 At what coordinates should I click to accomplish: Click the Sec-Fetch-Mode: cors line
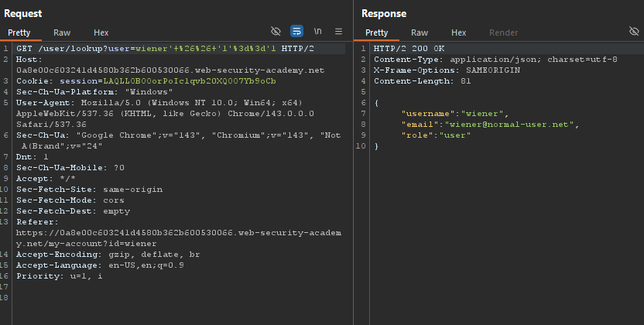[x=70, y=200]
